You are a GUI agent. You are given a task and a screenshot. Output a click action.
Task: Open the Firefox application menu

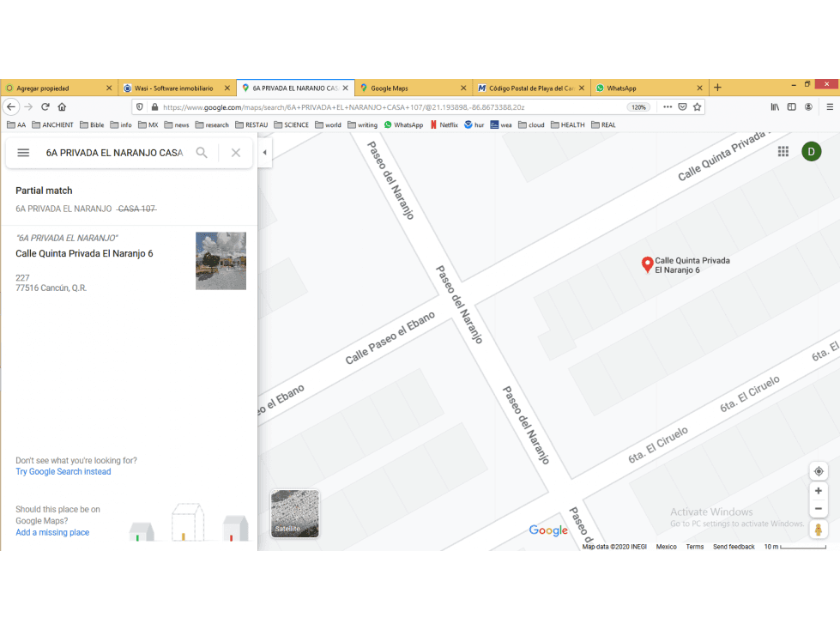point(830,106)
